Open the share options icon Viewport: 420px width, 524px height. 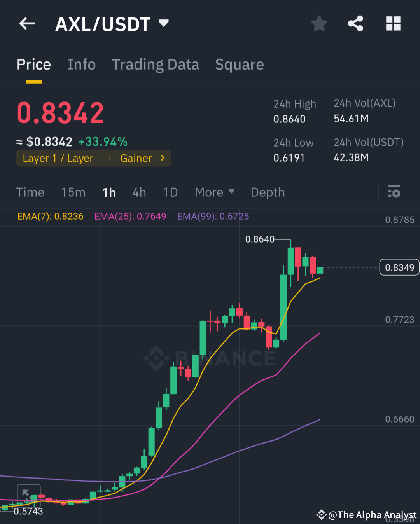(355, 23)
